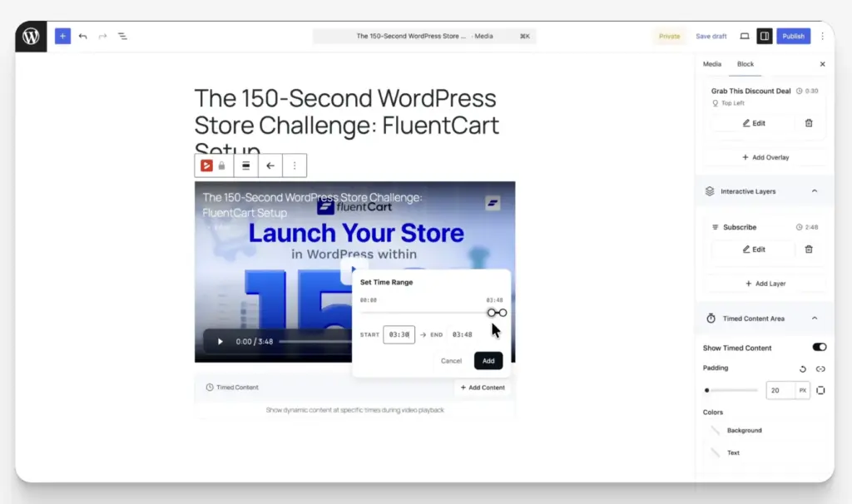Click the Private status label
852x504 pixels.
pos(670,37)
